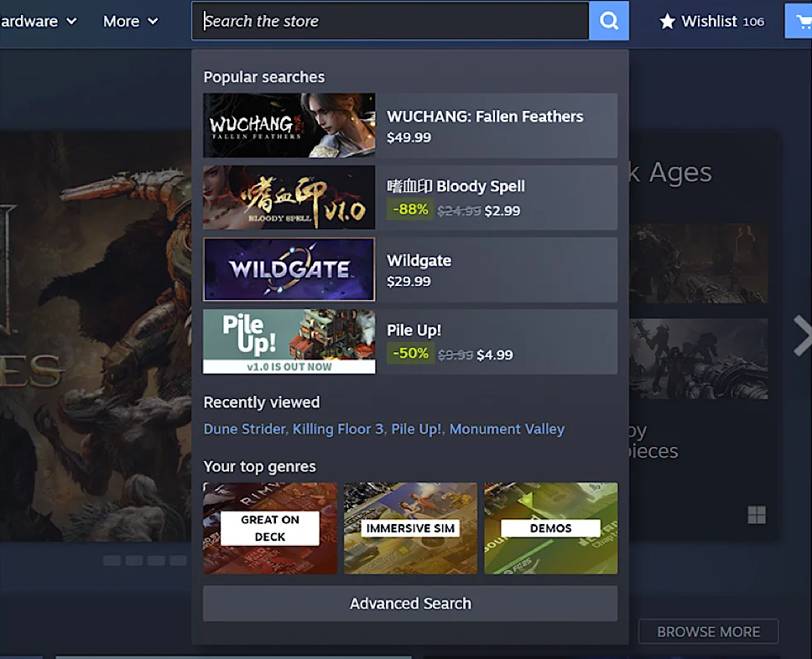
Task: Select the Wildgate search result
Action: pos(410,269)
